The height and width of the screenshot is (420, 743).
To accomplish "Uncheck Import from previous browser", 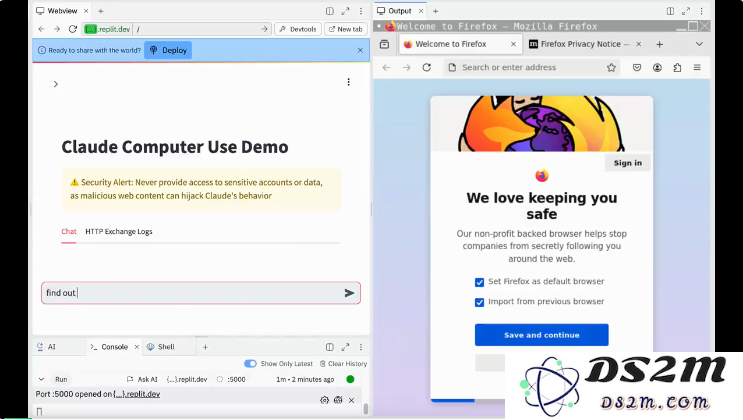I will [480, 302].
